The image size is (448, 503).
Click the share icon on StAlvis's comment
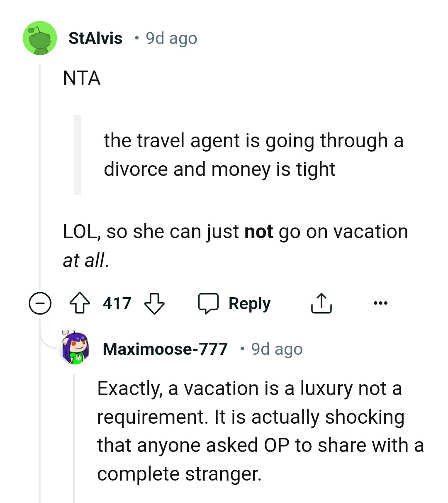[x=321, y=303]
